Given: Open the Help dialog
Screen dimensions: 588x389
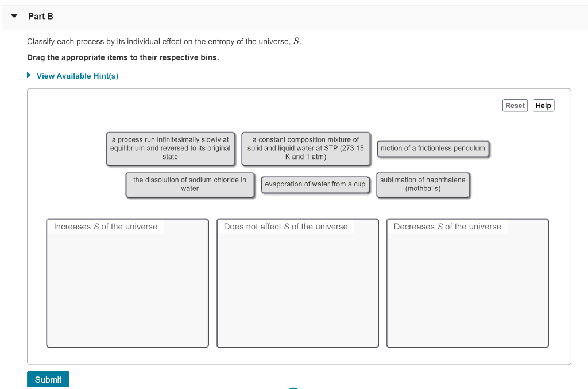Looking at the screenshot, I should 543,105.
